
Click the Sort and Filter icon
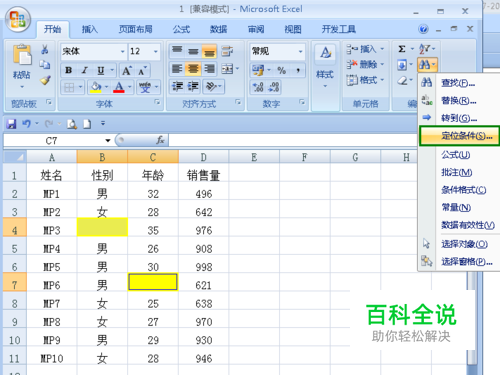(425, 49)
